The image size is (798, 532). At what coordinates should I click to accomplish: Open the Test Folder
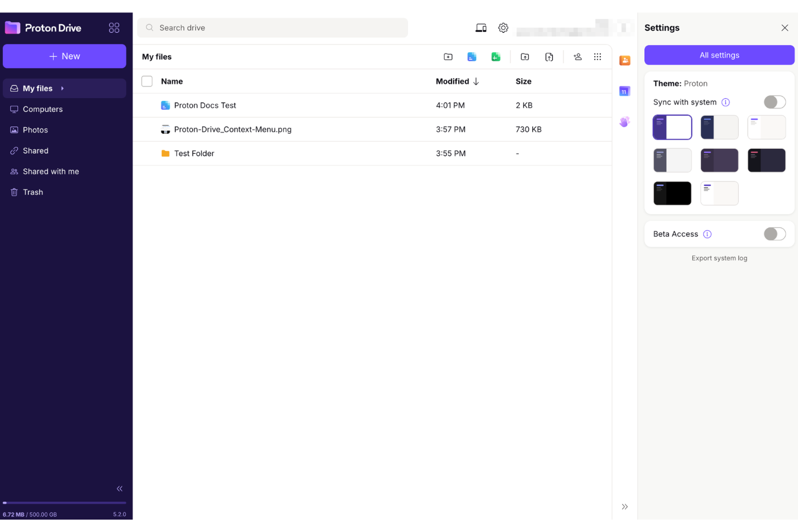[x=194, y=154]
